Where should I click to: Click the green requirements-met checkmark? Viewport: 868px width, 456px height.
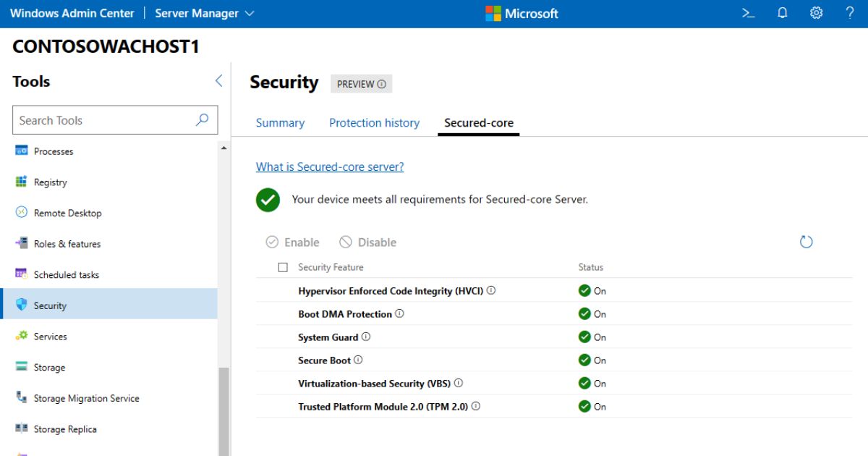click(268, 200)
